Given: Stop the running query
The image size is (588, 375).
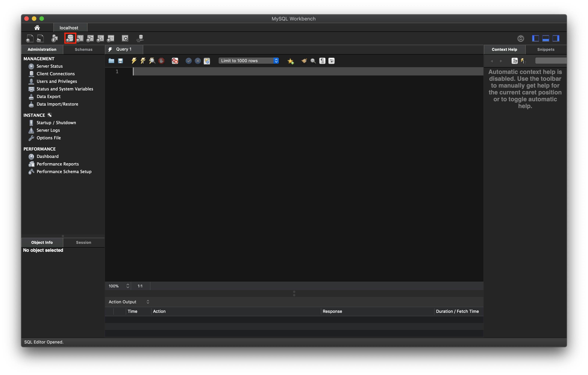Looking at the screenshot, I should tap(161, 61).
